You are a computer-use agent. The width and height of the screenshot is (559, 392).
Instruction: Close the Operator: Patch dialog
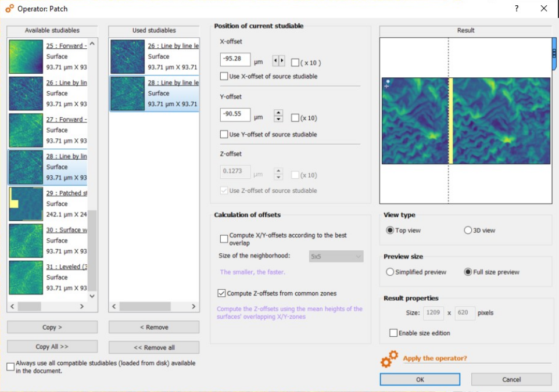click(x=544, y=9)
